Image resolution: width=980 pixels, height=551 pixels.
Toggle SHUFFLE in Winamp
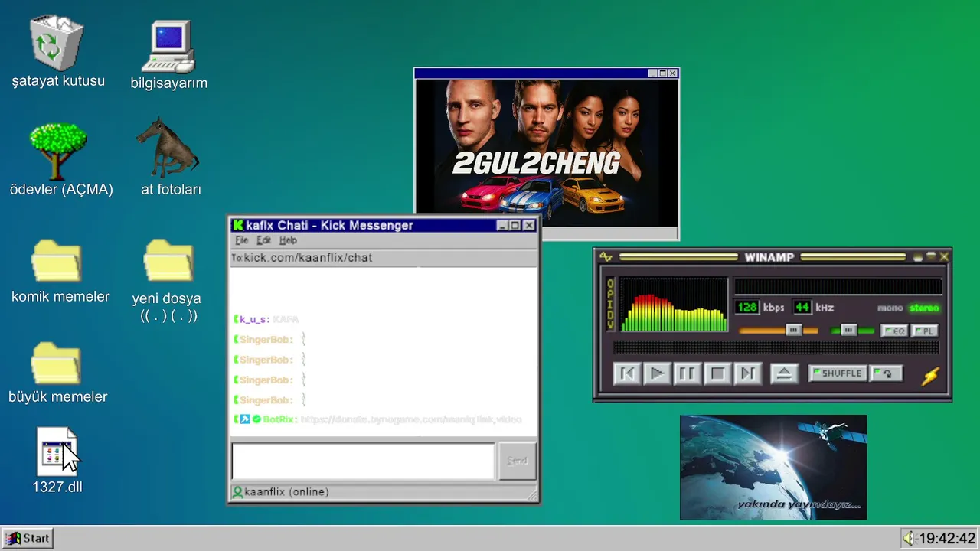tap(838, 373)
